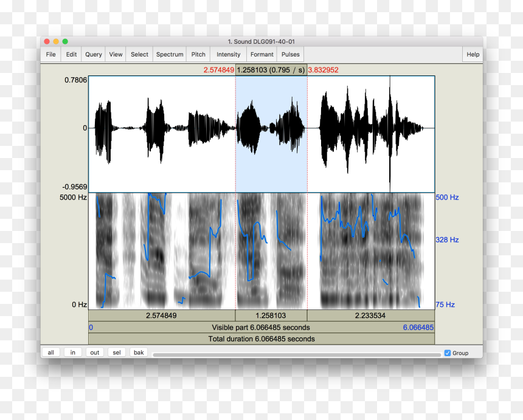The height and width of the screenshot is (420, 523).
Task: Close the Sound window with red button
Action: pyautogui.click(x=47, y=41)
